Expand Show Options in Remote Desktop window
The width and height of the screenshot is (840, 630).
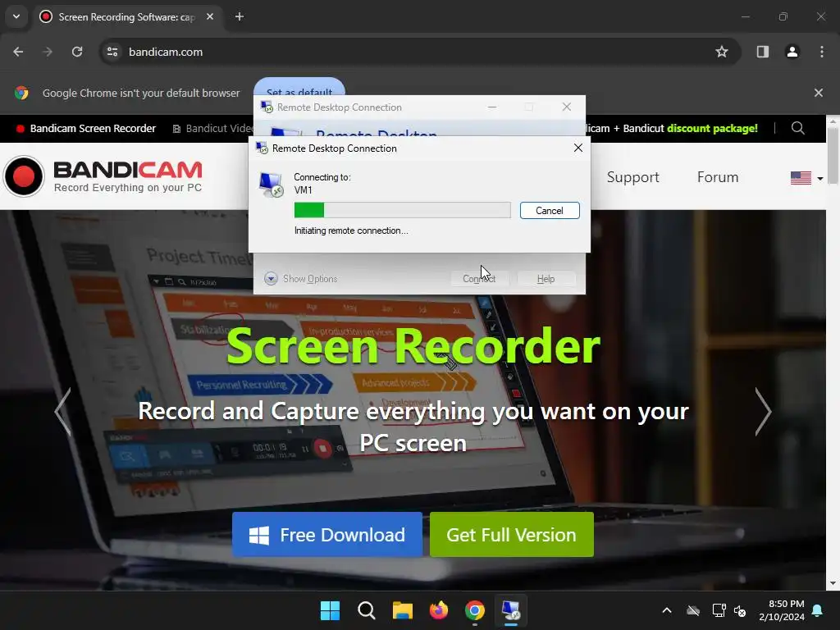point(300,279)
